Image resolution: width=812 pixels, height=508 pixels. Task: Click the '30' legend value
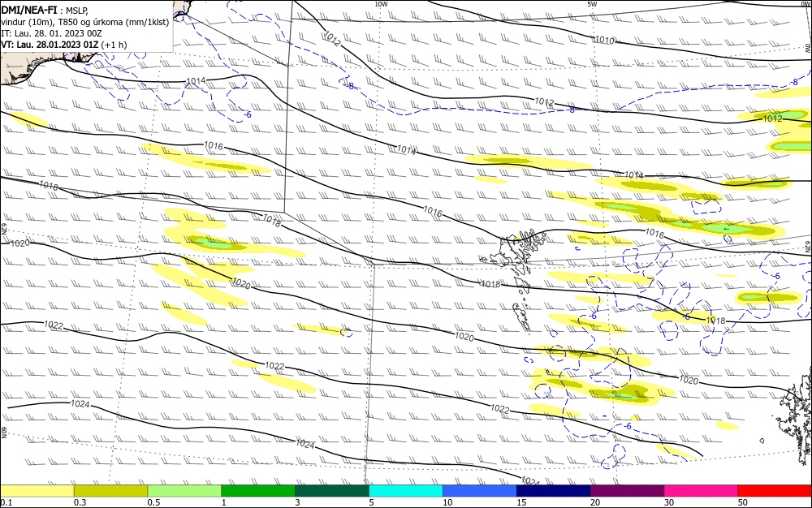[669, 502]
